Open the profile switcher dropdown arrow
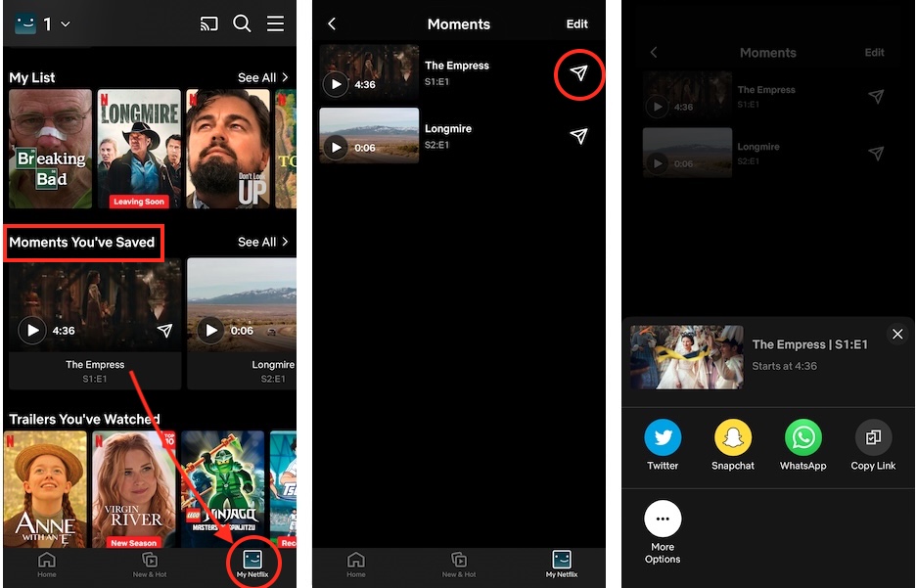 tap(66, 23)
